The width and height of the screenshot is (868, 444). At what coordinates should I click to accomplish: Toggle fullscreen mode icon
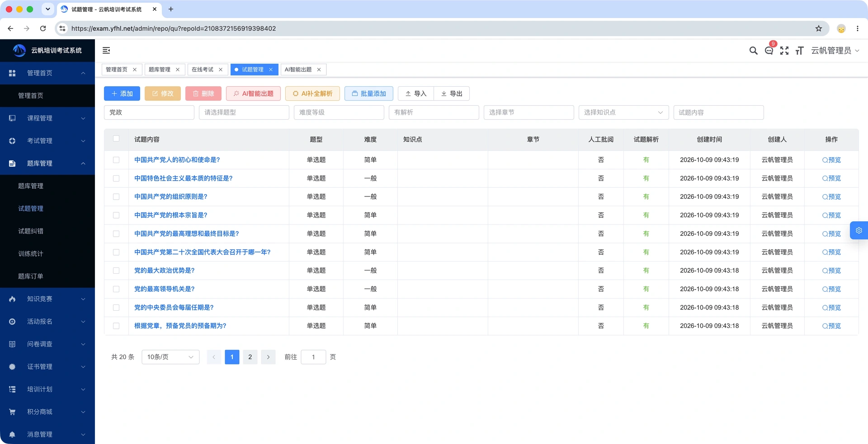(x=784, y=51)
